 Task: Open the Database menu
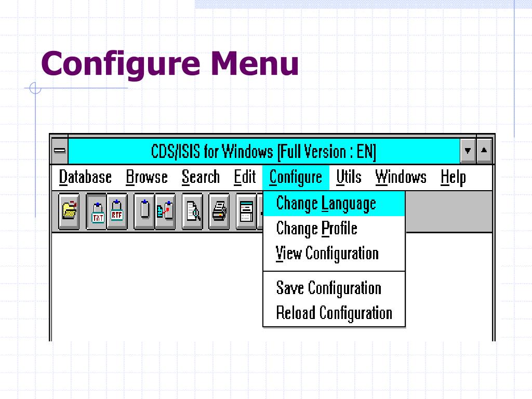(x=85, y=177)
